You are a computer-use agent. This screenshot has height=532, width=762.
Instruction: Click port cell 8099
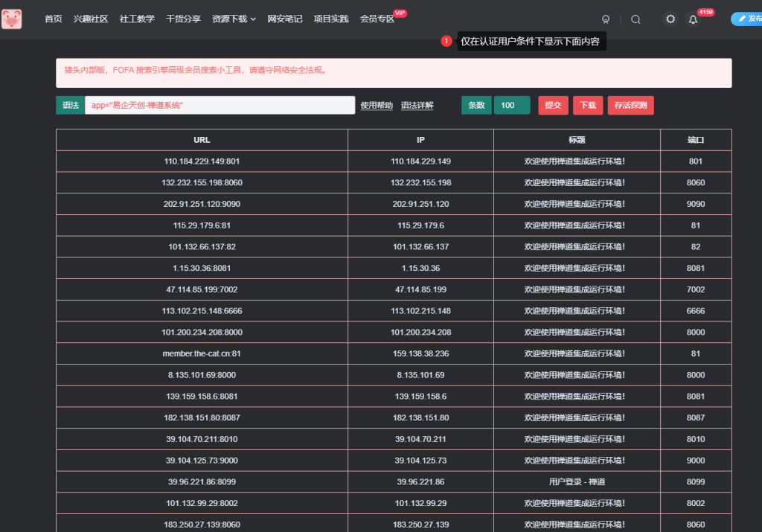696,482
